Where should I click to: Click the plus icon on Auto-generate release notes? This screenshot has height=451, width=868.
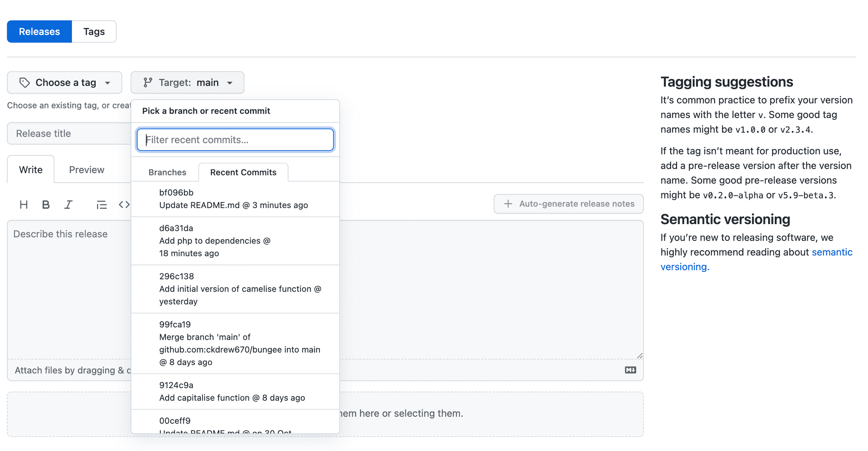[508, 204]
